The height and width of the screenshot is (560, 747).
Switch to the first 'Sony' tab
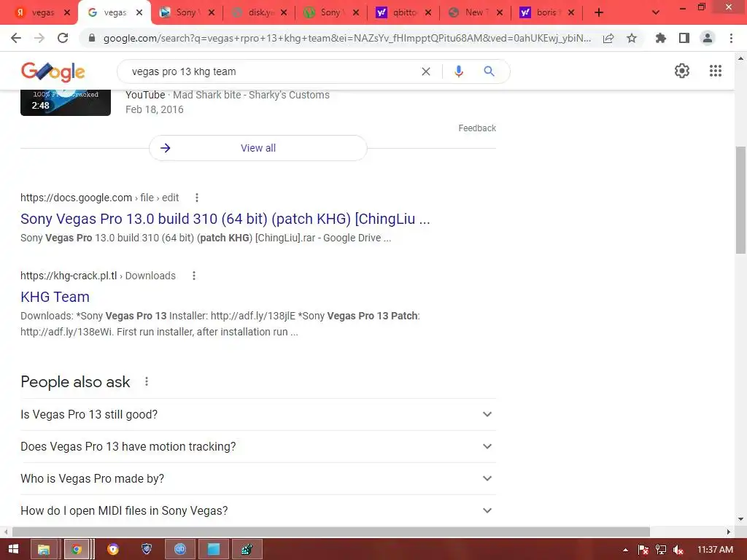click(185, 12)
